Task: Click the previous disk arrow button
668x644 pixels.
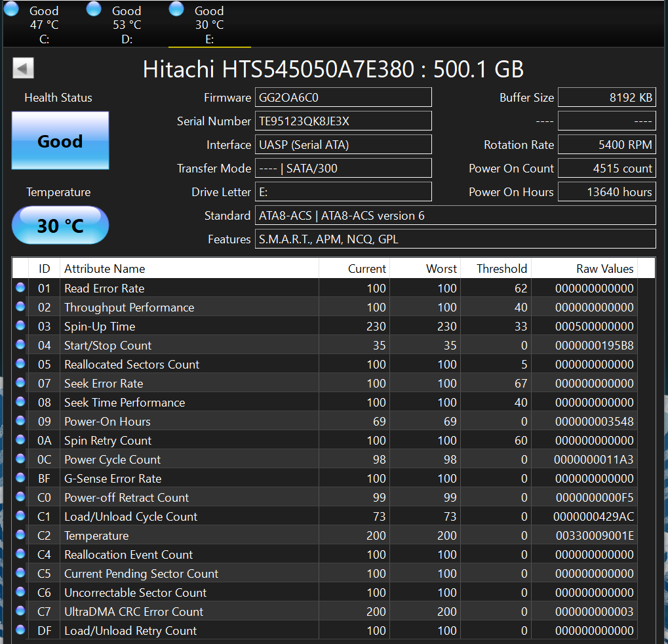Action: (x=23, y=68)
